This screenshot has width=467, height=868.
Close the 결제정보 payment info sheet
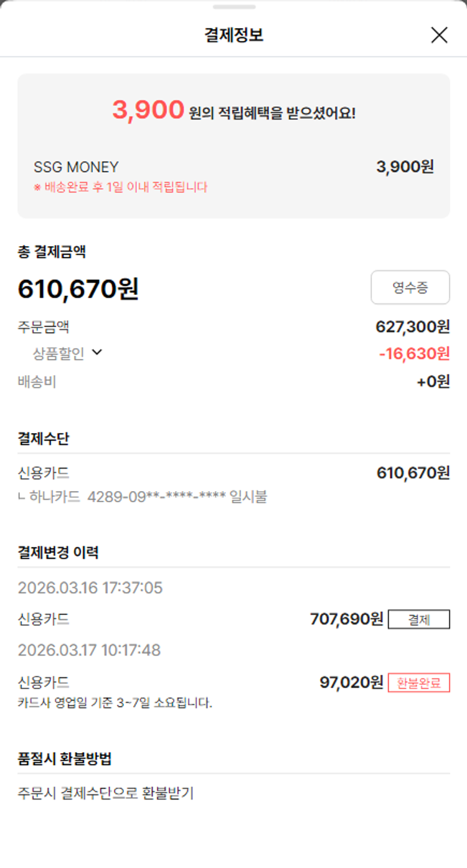439,36
